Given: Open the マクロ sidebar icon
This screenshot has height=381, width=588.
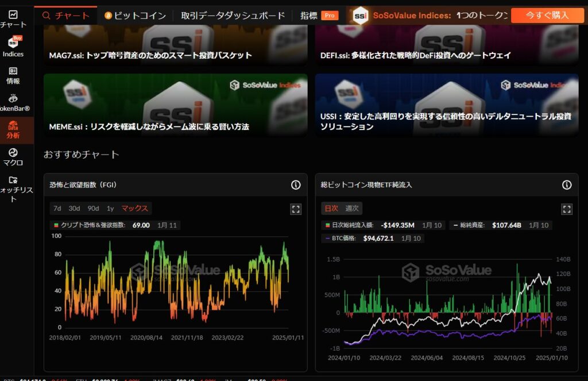Looking at the screenshot, I should [13, 152].
